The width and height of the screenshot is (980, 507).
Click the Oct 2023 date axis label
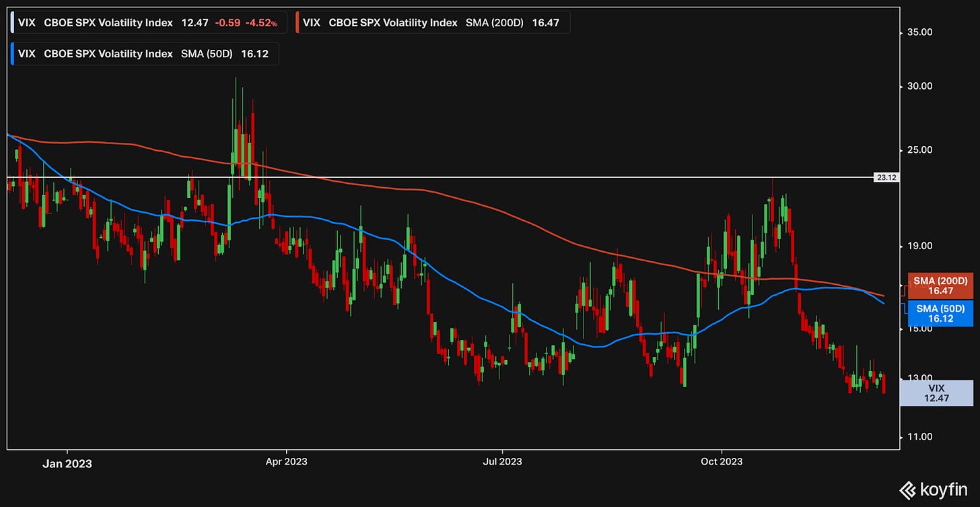pyautogui.click(x=722, y=463)
